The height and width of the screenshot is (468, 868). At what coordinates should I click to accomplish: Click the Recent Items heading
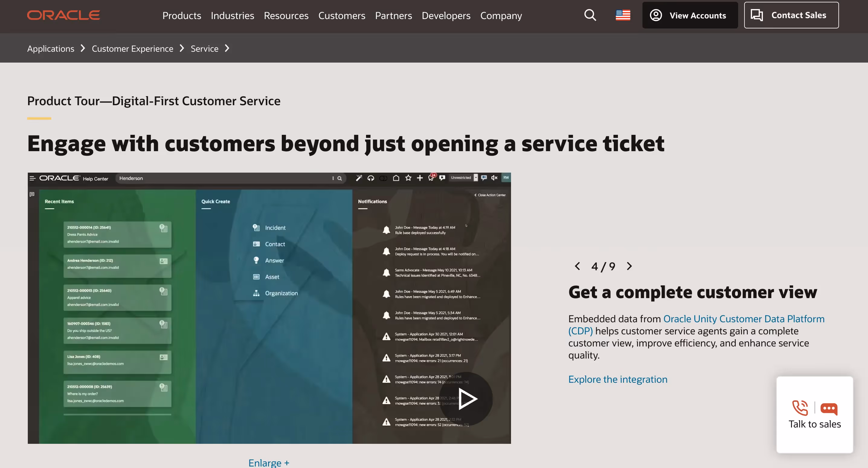coord(59,201)
